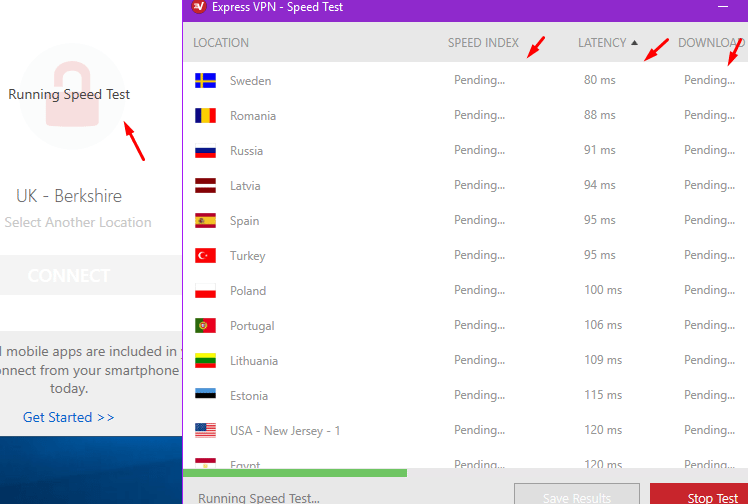Click the 88 ms latency value

[600, 115]
